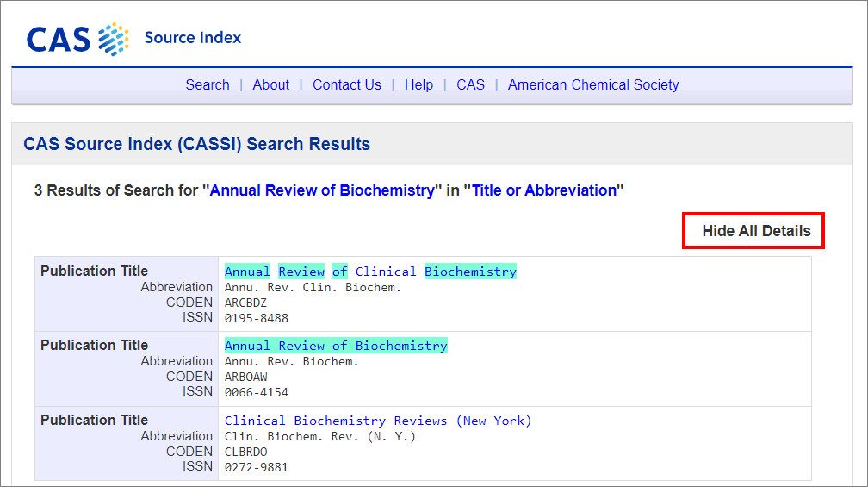Viewport: 868px width, 487px height.
Task: Visit the CAS link in navigation bar
Action: tap(470, 84)
